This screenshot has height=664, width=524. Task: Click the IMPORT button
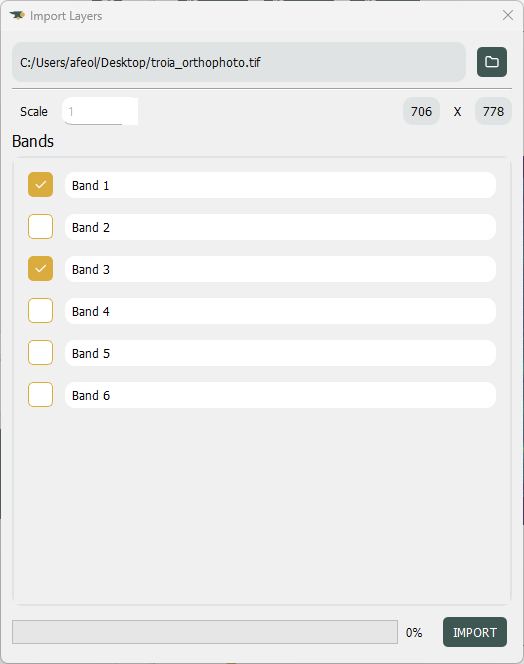click(x=474, y=632)
